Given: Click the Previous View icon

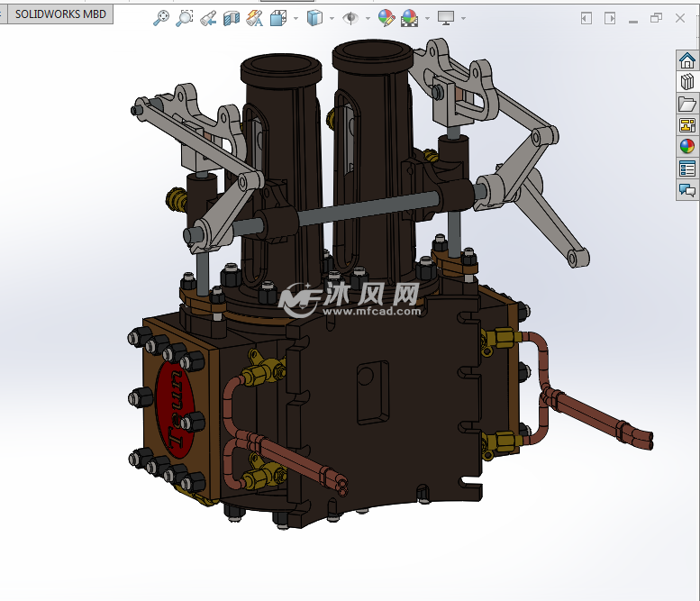Looking at the screenshot, I should click(x=208, y=17).
